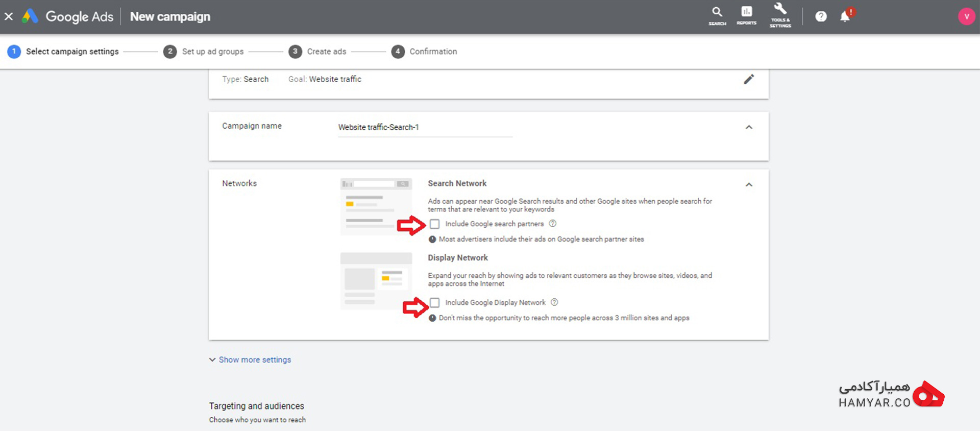
Task: Click 'Choose who you want to reach' text
Action: coord(257,420)
